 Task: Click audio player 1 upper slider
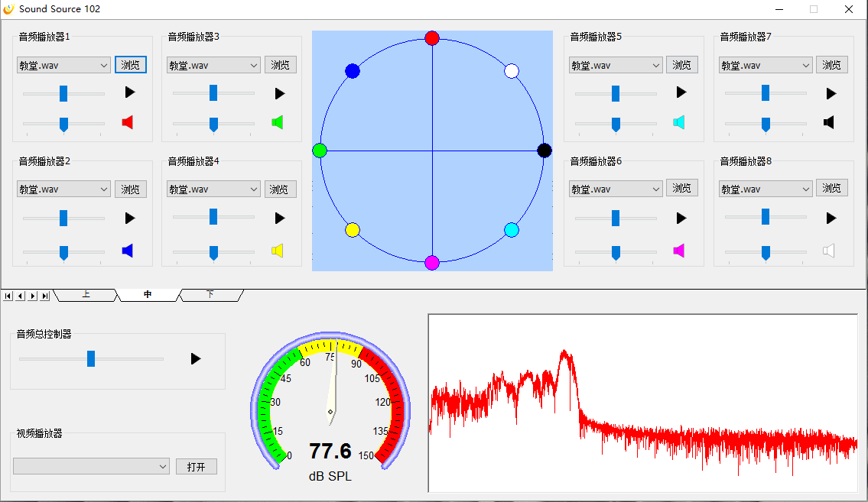tap(63, 93)
